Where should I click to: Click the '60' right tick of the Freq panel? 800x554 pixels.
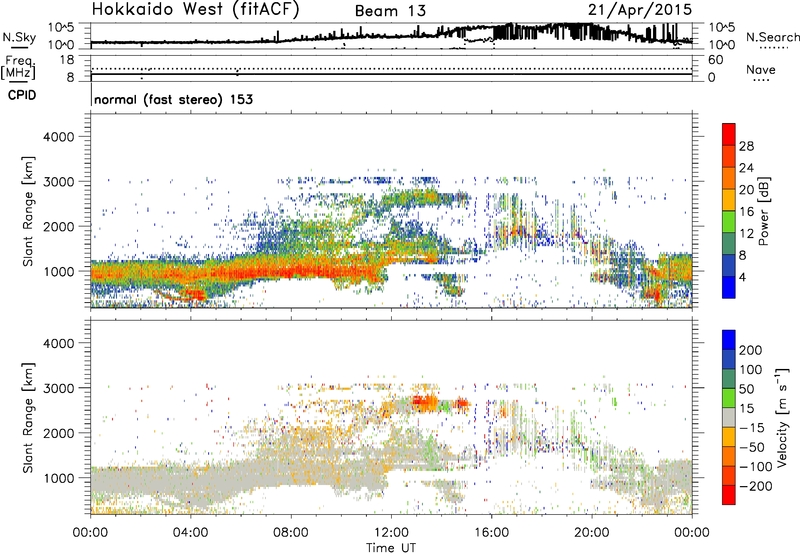715,60
